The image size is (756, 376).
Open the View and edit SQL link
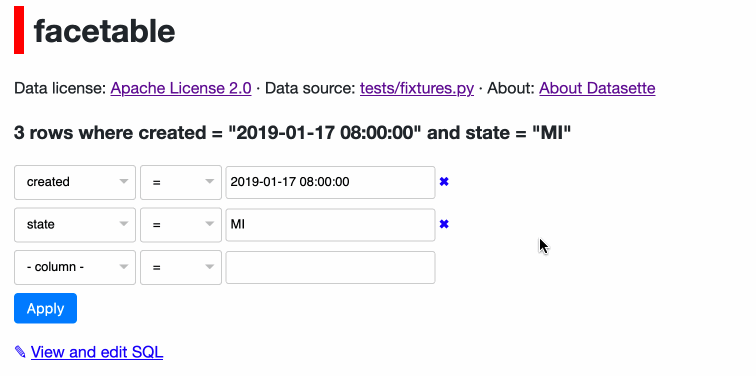pyautogui.click(x=97, y=352)
